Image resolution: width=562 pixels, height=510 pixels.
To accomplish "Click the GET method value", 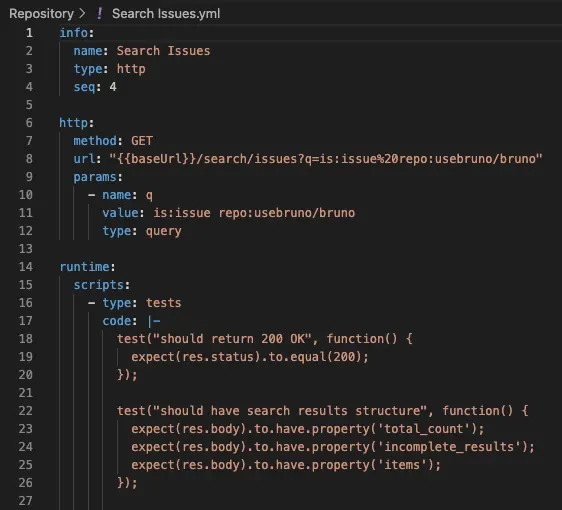I will [x=142, y=141].
